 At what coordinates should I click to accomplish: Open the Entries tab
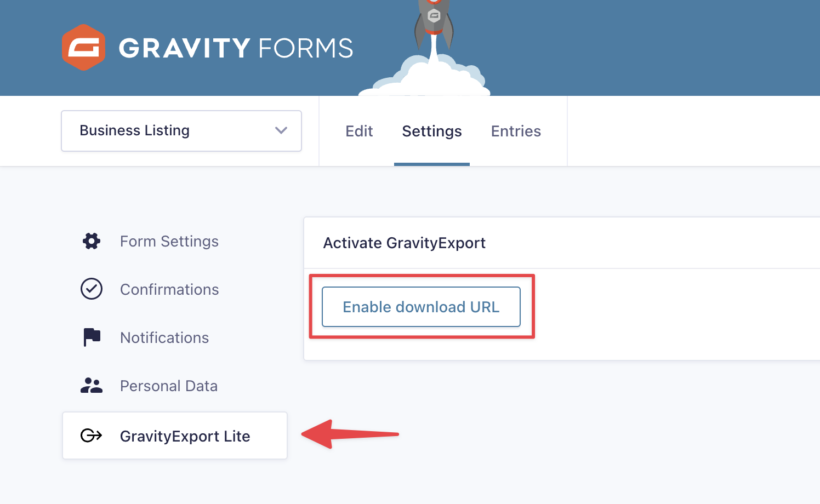pos(516,131)
